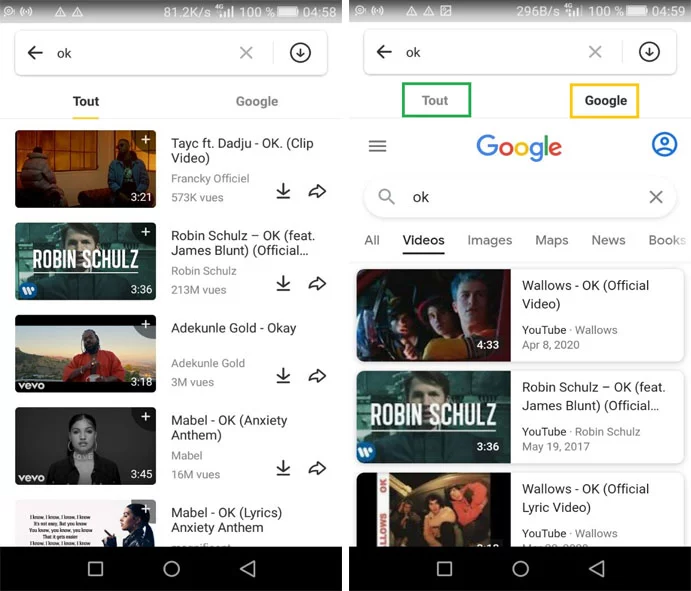Download Tayc ft. Dadju - OK video

pyautogui.click(x=283, y=191)
